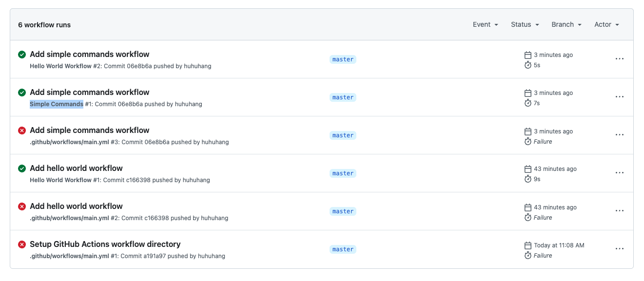Image resolution: width=644 pixels, height=281 pixels.
Task: Click the red failure icon for Setup GitHub Actions run
Action: [x=21, y=245]
